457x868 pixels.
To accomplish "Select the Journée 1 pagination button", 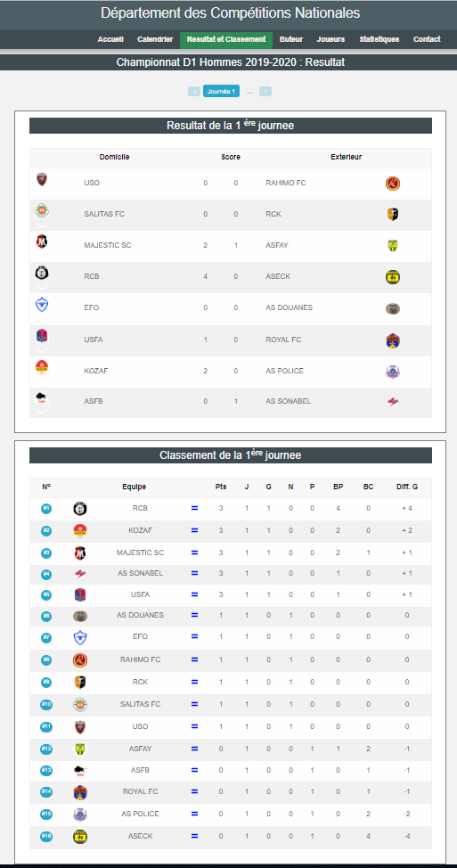I will (221, 91).
